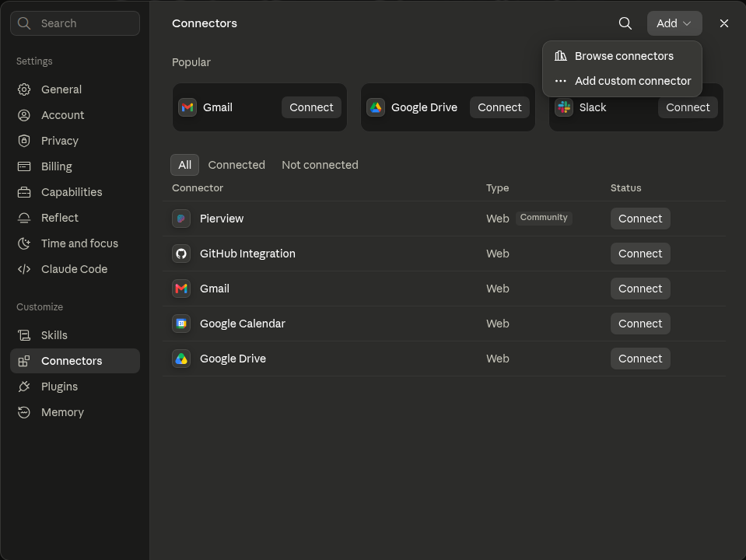
Task: Click the Skills scroll icon
Action: 24,335
